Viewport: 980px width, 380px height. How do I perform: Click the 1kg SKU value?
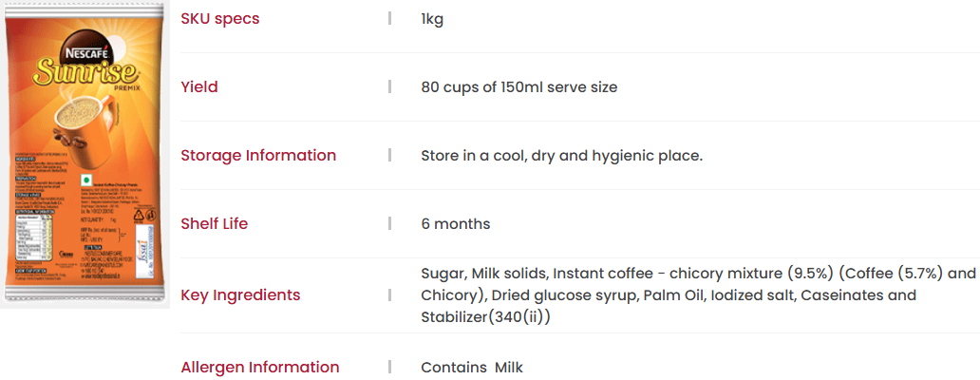point(432,19)
